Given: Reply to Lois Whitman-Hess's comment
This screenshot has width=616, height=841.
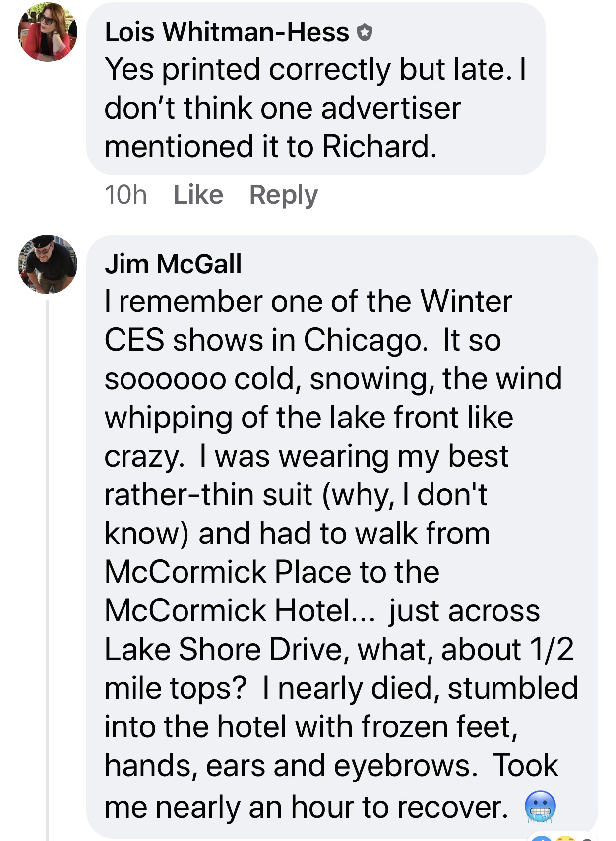Looking at the screenshot, I should 283,195.
